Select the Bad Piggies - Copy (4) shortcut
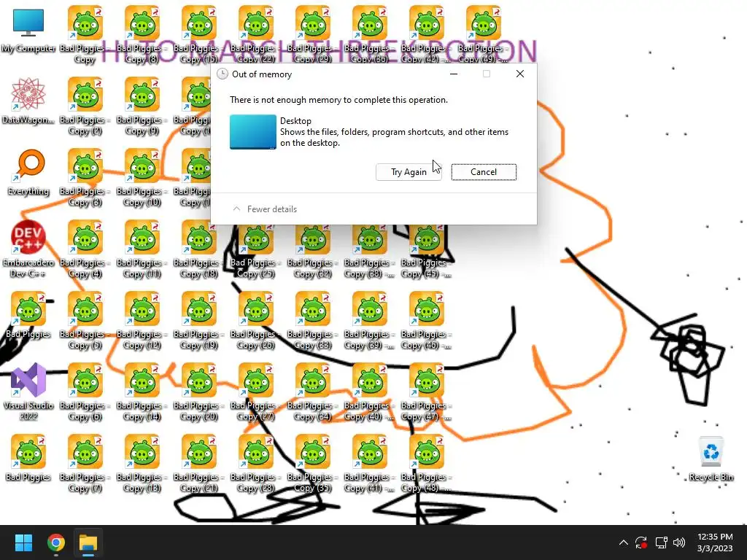The image size is (747, 560). [x=85, y=249]
